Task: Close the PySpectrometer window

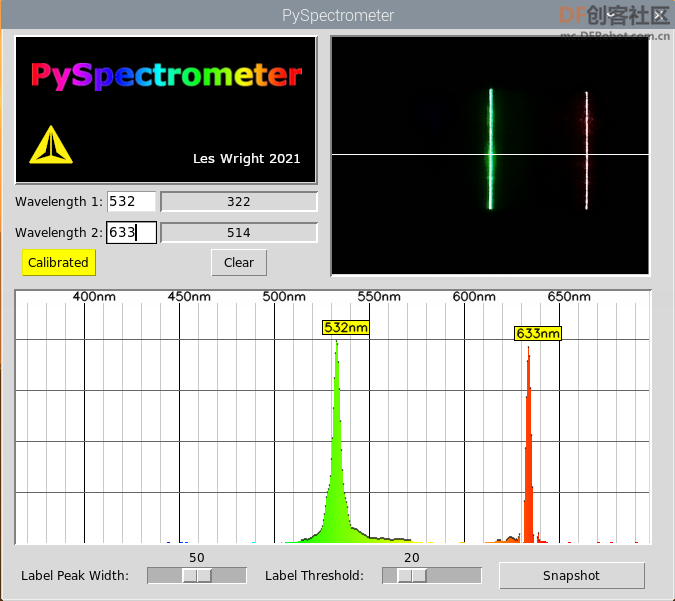Action: coord(659,15)
